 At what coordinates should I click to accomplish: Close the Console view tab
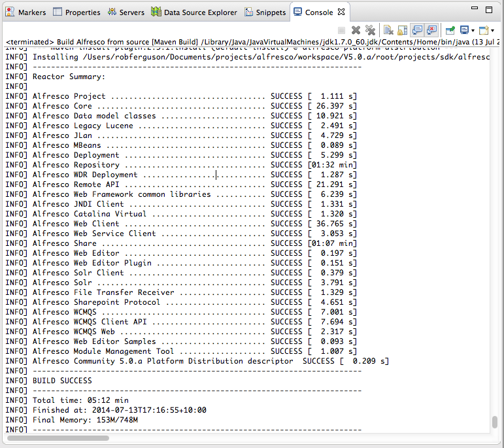pyautogui.click(x=341, y=12)
